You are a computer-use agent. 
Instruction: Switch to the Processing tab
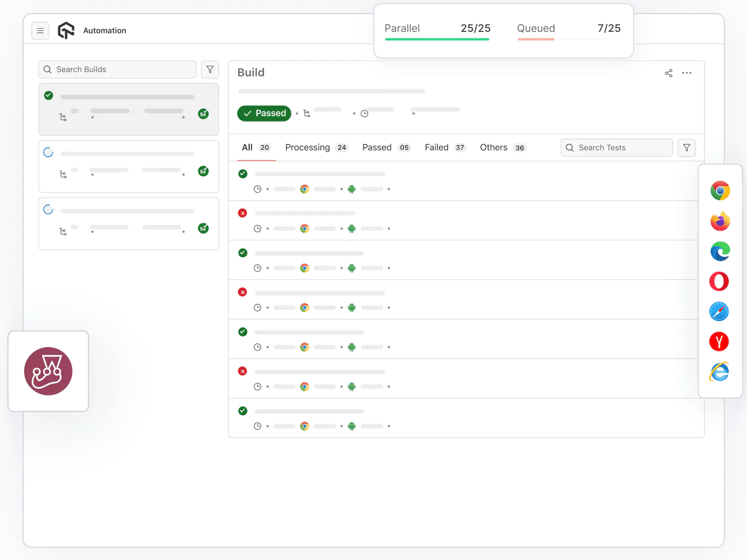(307, 147)
